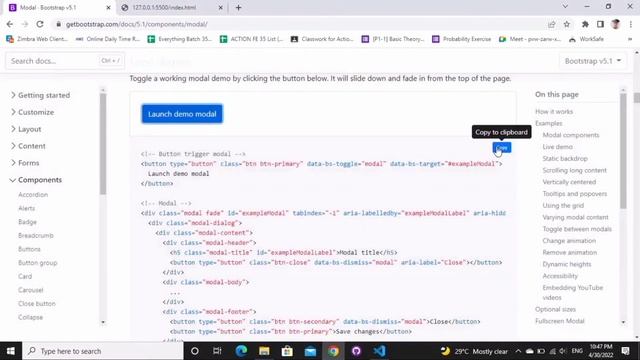Open Zimbra Web Client bookmark
This screenshot has height=360, width=640.
pyautogui.click(x=37, y=39)
